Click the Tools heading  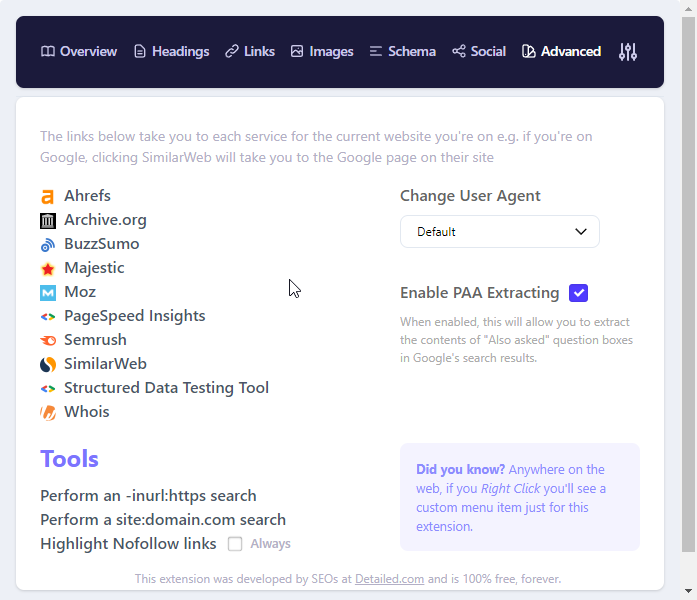[69, 459]
